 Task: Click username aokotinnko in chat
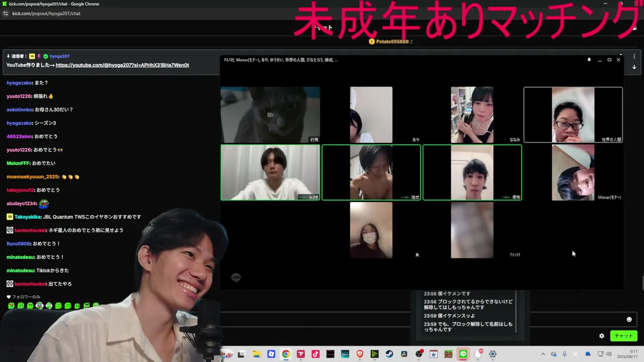(20, 110)
